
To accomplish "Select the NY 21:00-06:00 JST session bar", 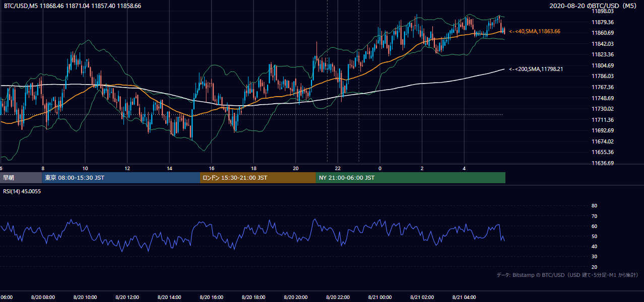I will pyautogui.click(x=411, y=178).
